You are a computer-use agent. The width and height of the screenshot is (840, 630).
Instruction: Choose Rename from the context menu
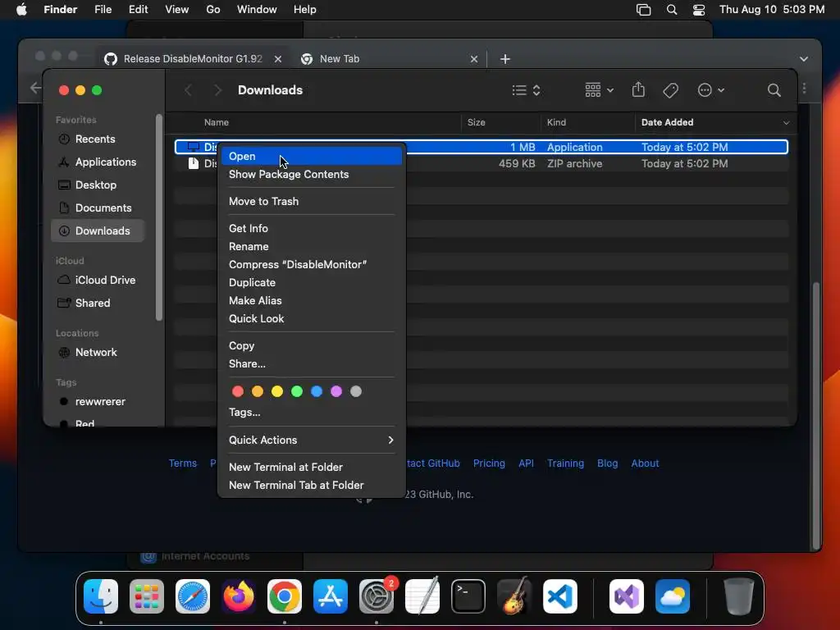tap(311, 246)
